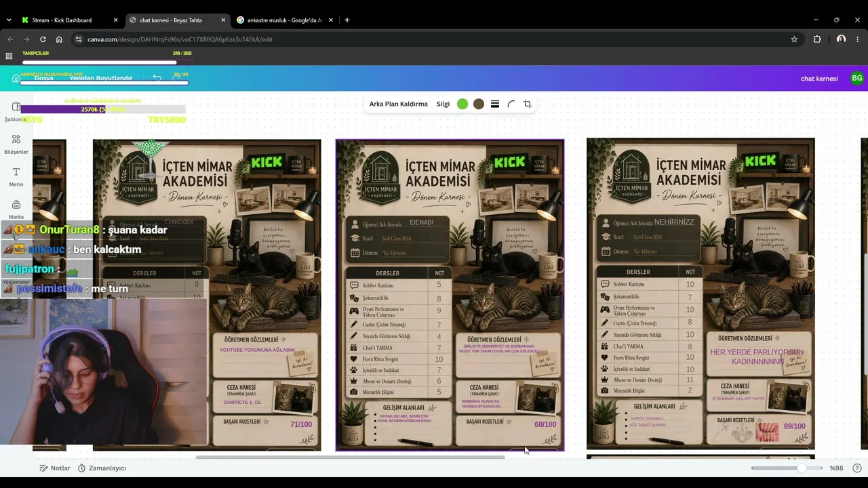Click the undo arrow in Canva header
The image size is (868, 488).
point(157,78)
